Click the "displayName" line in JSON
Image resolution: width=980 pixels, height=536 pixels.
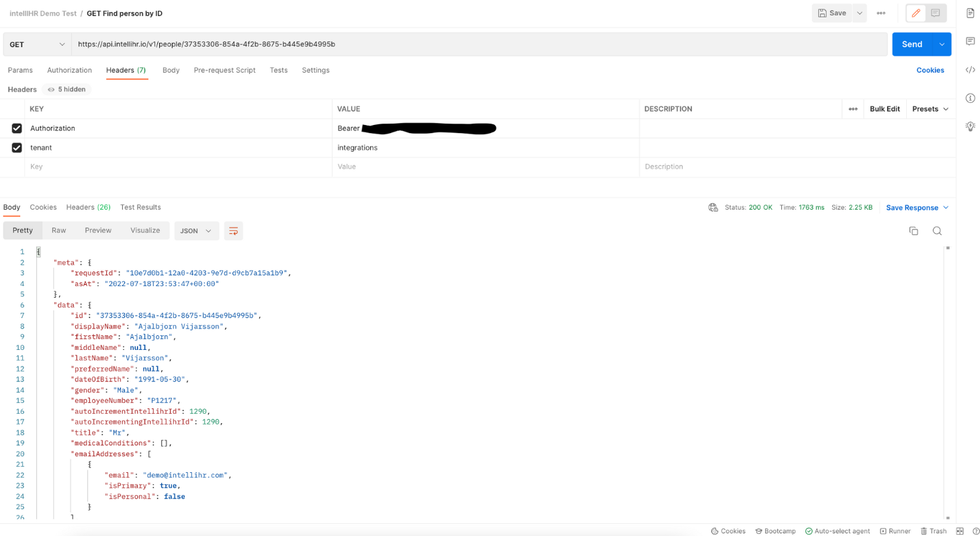pyautogui.click(x=148, y=326)
